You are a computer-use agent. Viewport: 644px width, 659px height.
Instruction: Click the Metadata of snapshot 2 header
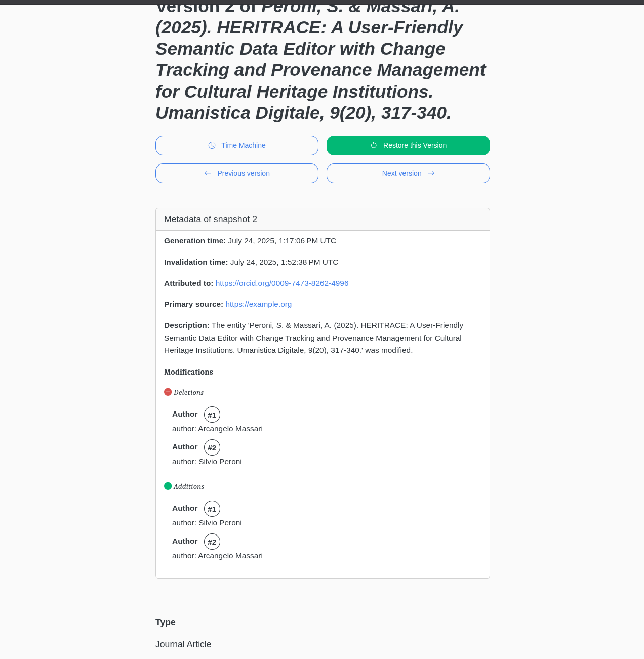pyautogui.click(x=211, y=219)
